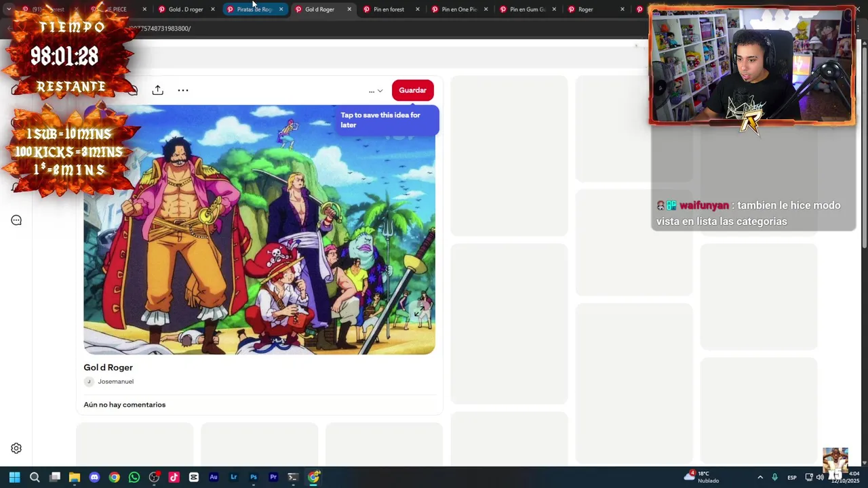Switch to the 'Pin en One Pie' tab
The height and width of the screenshot is (488, 868).
458,9
